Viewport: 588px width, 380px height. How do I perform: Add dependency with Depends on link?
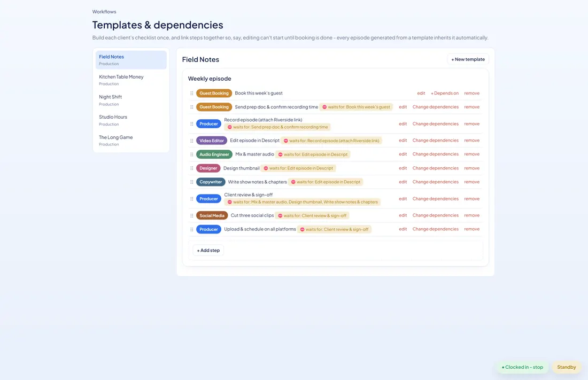click(444, 94)
